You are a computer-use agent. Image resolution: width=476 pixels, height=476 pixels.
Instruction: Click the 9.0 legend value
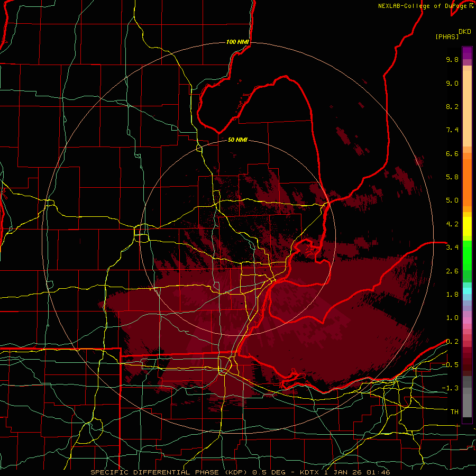tap(452, 83)
